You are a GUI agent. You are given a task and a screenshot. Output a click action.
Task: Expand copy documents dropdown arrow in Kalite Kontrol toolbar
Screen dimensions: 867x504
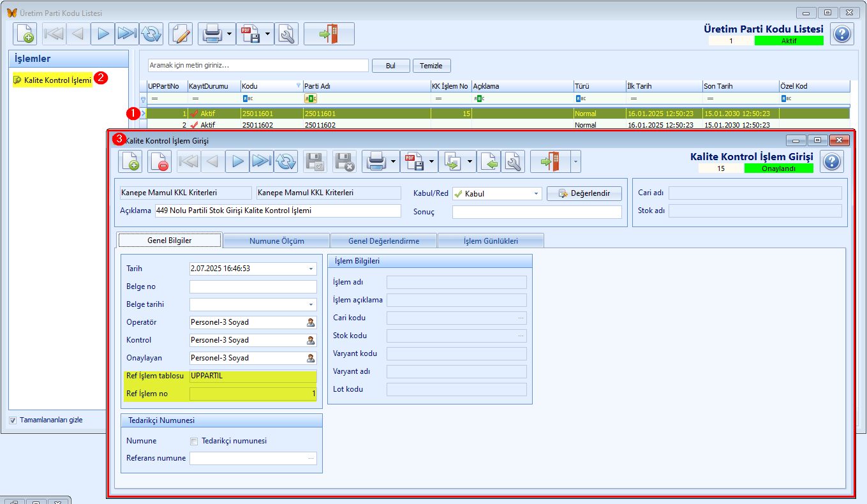point(470,162)
